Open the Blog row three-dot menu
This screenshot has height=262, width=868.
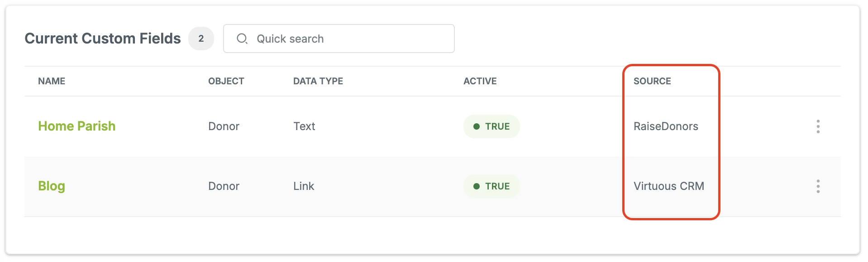point(818,186)
